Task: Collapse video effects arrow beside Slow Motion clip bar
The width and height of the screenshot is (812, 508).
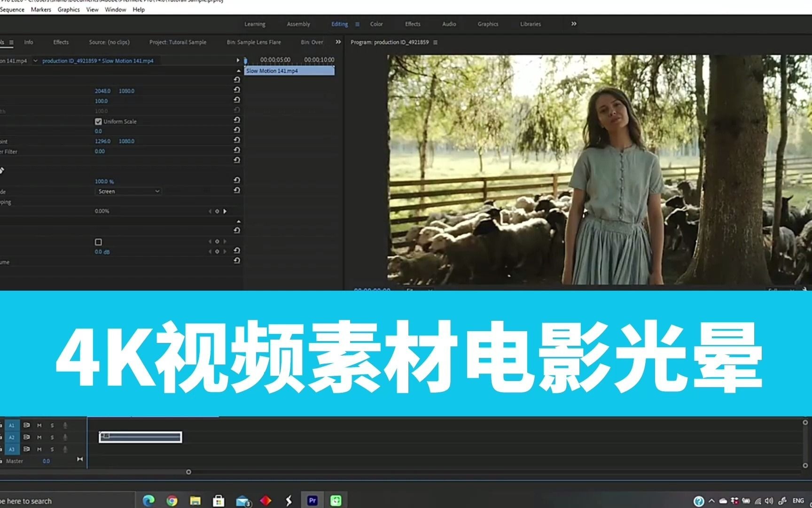Action: point(239,71)
